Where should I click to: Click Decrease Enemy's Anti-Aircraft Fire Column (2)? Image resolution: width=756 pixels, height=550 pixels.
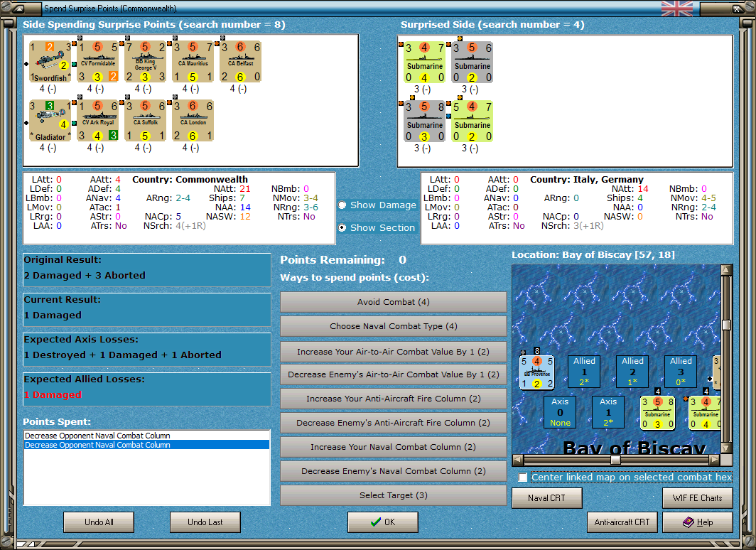click(394, 423)
